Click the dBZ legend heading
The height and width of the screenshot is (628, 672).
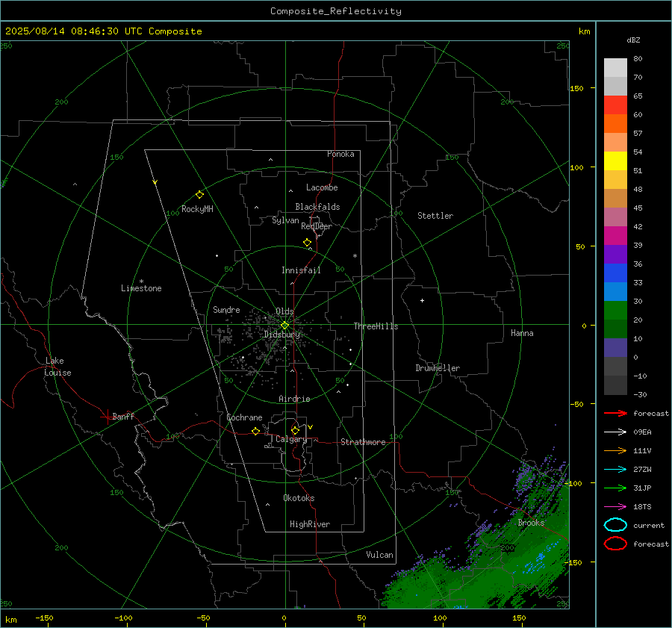click(633, 40)
